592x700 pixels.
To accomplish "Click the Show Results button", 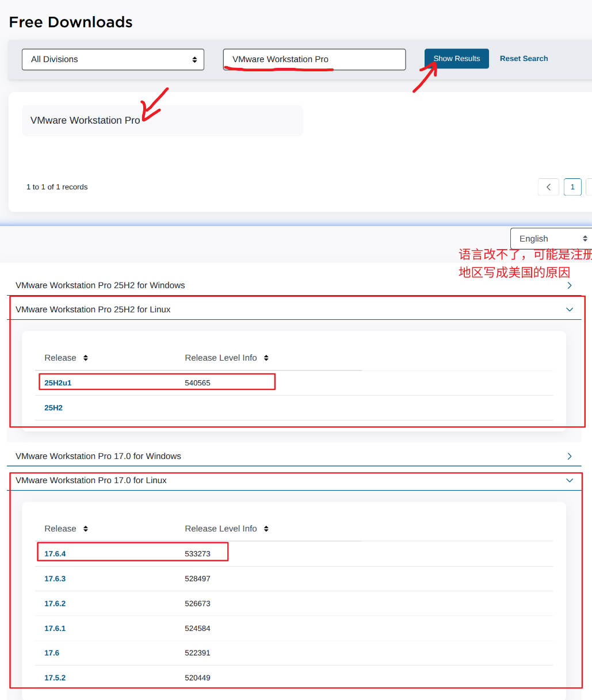I will (x=456, y=59).
